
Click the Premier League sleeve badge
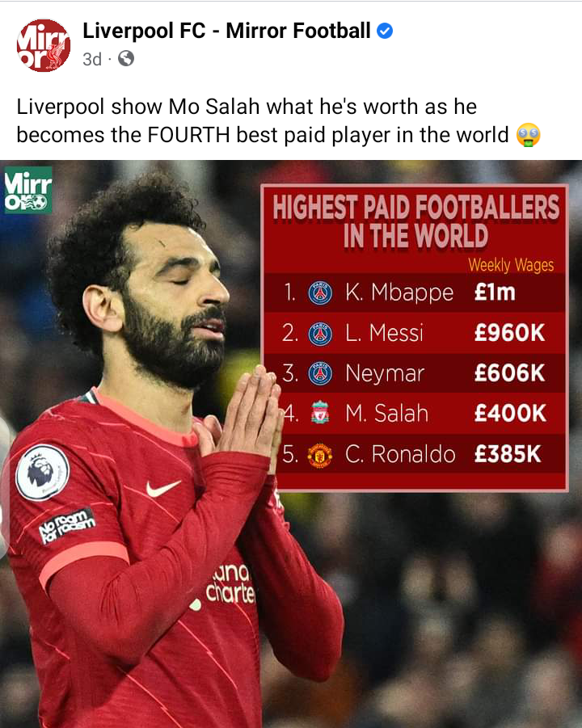click(42, 472)
